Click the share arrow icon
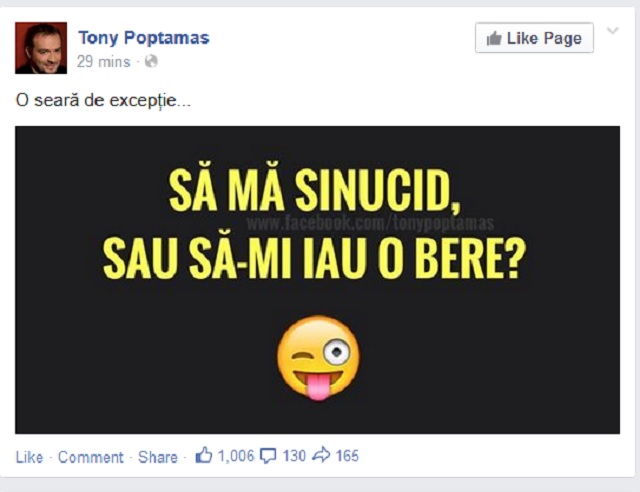 [322, 456]
